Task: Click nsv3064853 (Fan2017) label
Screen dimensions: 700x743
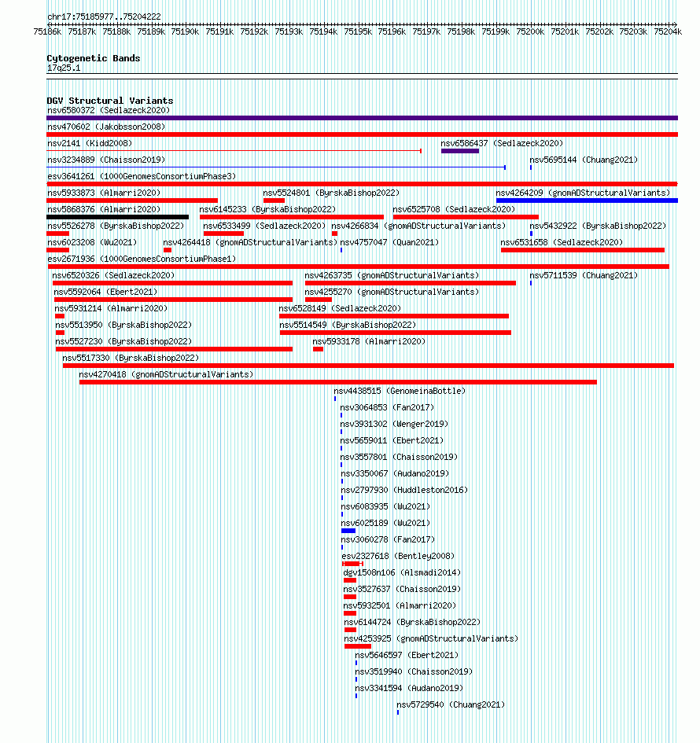Action: 387,408
